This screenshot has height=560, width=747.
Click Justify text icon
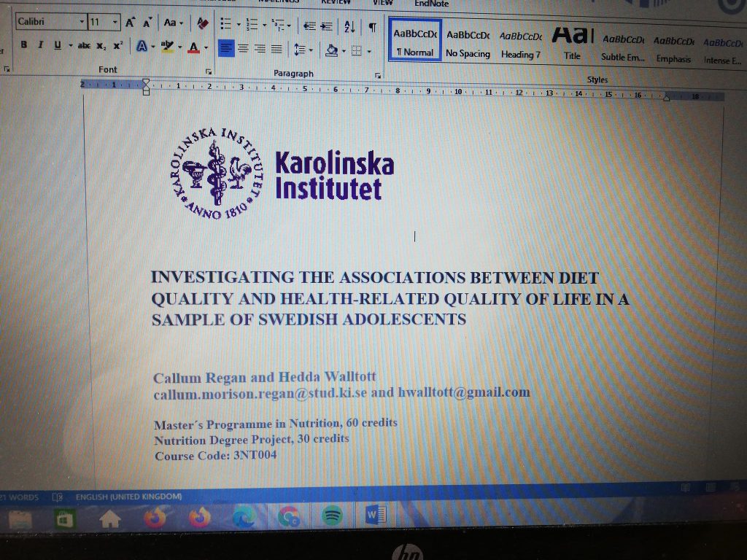(x=276, y=49)
